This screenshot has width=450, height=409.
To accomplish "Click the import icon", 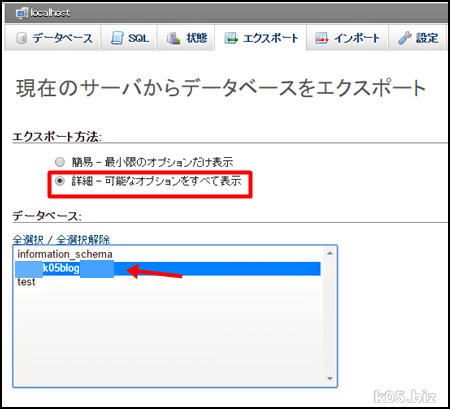I will click(322, 38).
